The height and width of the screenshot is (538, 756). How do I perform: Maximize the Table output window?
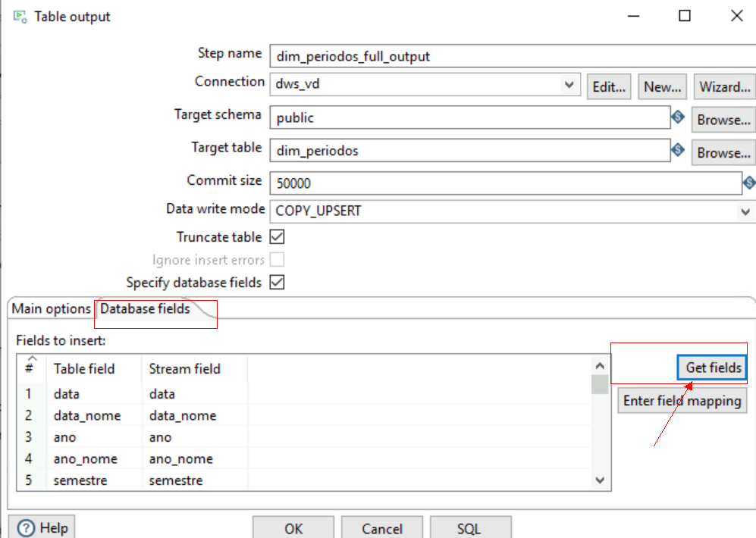click(685, 16)
